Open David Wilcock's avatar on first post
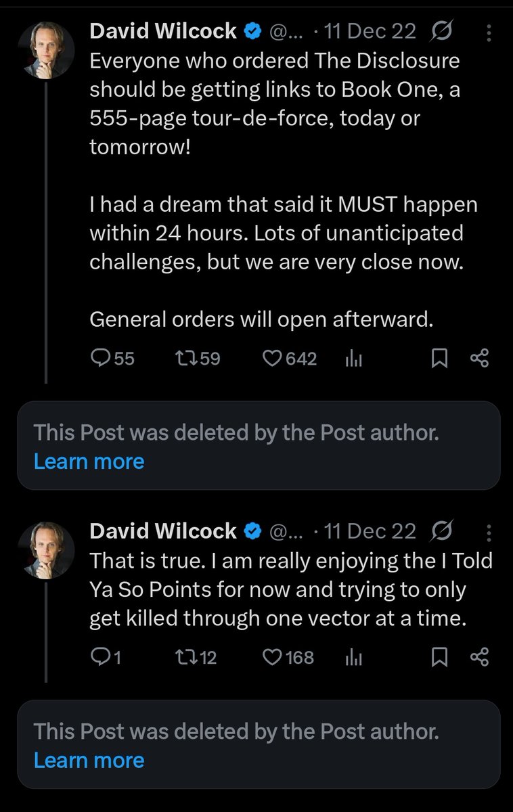 coord(46,50)
